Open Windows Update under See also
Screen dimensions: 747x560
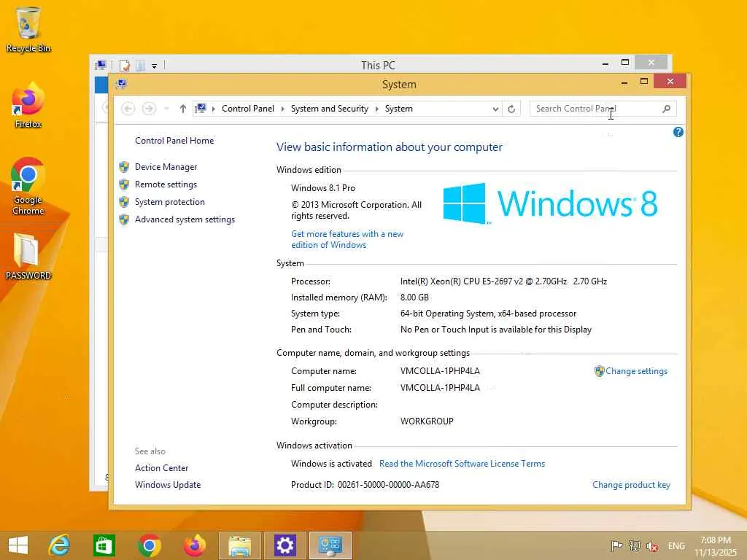coord(168,485)
